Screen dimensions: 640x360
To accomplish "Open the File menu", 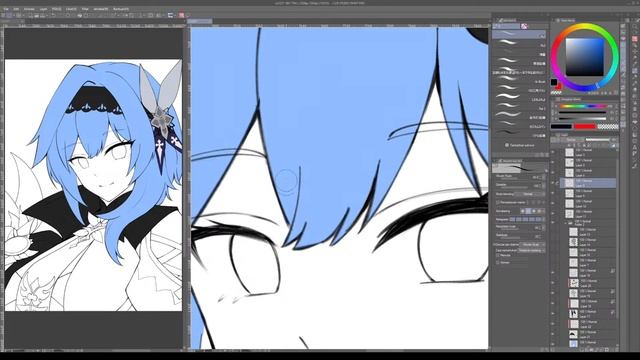I will point(6,9).
